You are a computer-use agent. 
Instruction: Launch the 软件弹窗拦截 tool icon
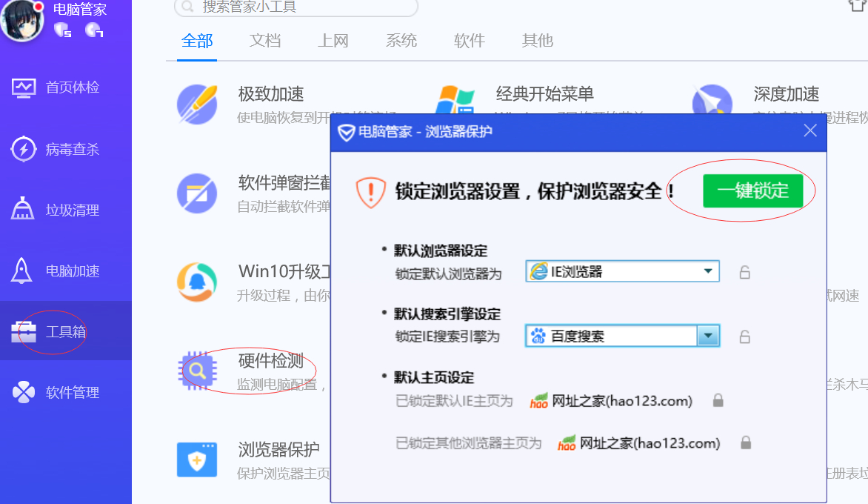pyautogui.click(x=197, y=193)
